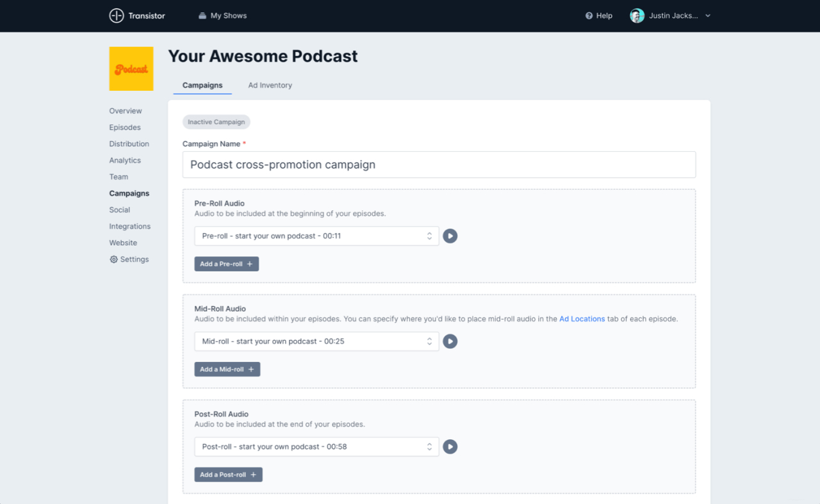Viewport: 820px width, 504px height.
Task: Play the Mid-Roll audio preview
Action: tap(450, 341)
